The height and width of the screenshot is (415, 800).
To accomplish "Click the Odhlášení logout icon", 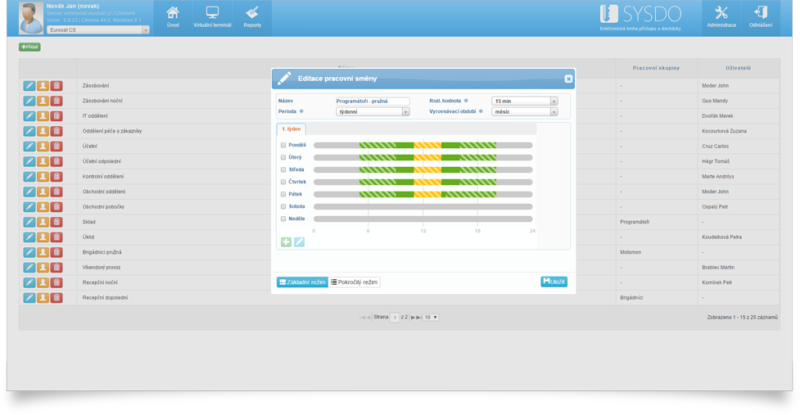I will point(760,16).
